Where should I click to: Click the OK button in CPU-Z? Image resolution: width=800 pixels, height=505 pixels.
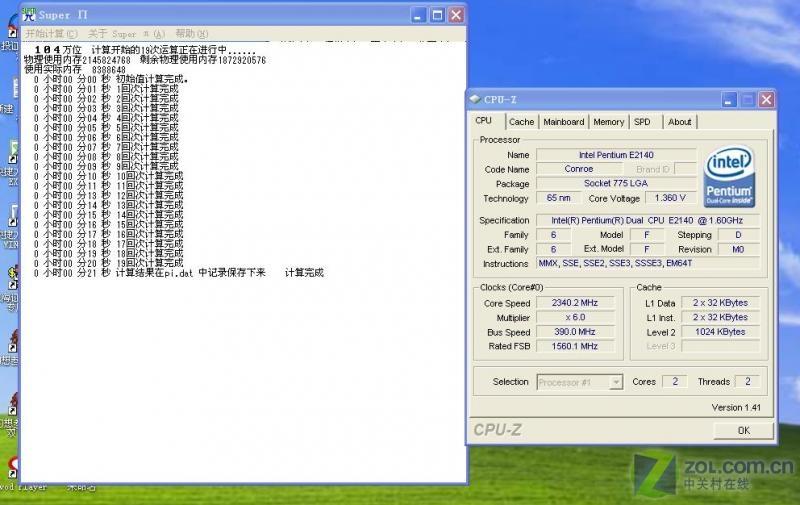pyautogui.click(x=743, y=430)
